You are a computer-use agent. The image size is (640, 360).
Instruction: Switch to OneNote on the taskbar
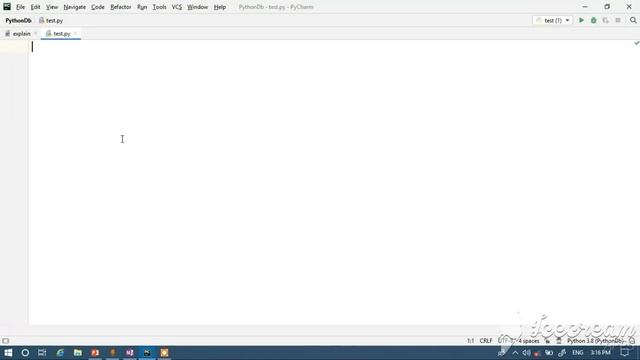tap(130, 353)
